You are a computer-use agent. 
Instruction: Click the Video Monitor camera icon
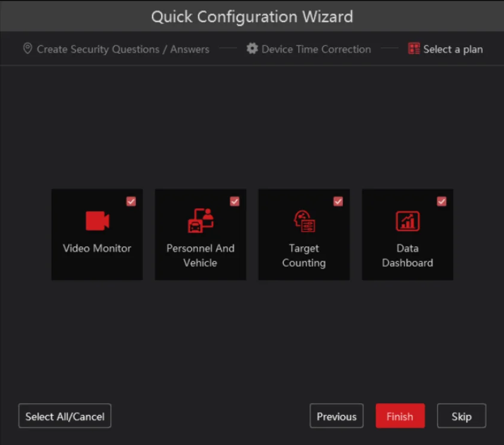tap(98, 221)
